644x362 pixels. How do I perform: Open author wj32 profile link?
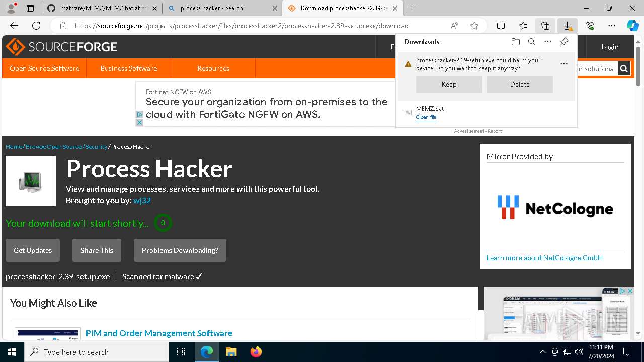point(142,200)
